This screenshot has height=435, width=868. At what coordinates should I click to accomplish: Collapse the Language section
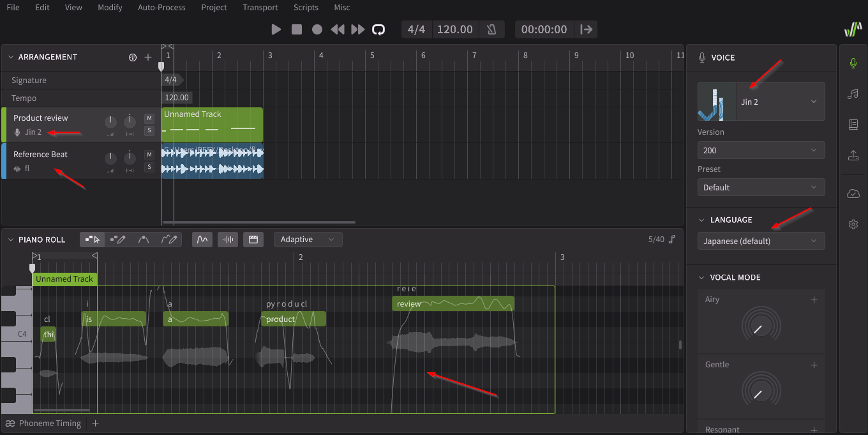pyautogui.click(x=701, y=220)
